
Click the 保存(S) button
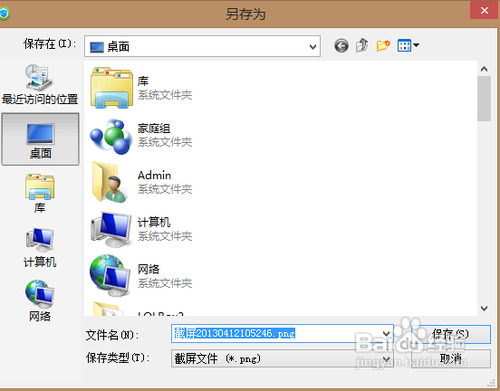pos(451,334)
